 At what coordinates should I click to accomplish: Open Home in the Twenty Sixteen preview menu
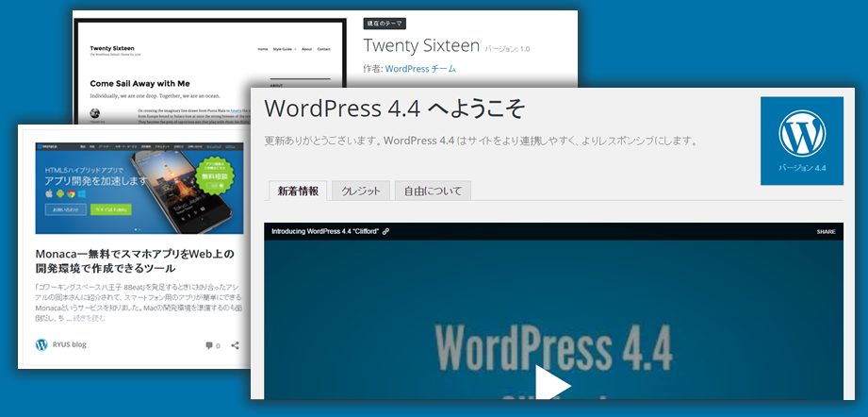(263, 49)
